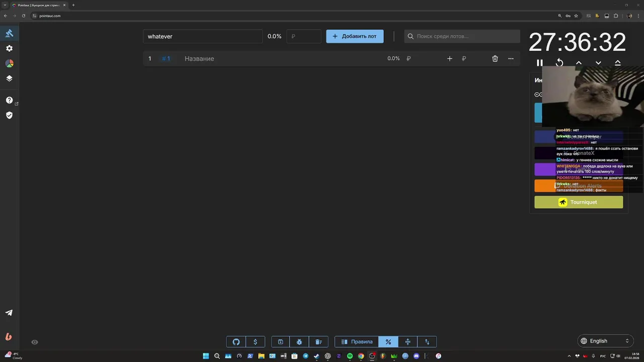Toggle the sort arrows button

pyautogui.click(x=427, y=342)
